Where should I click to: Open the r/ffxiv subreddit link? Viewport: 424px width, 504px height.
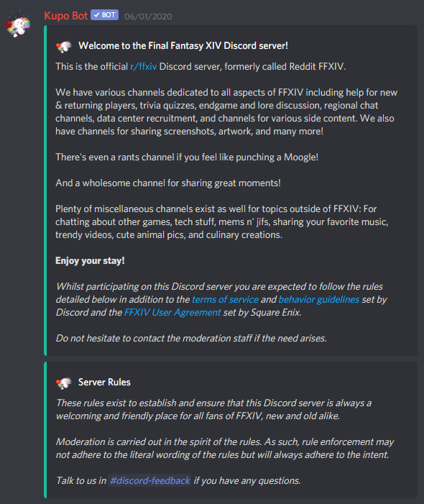(x=143, y=67)
